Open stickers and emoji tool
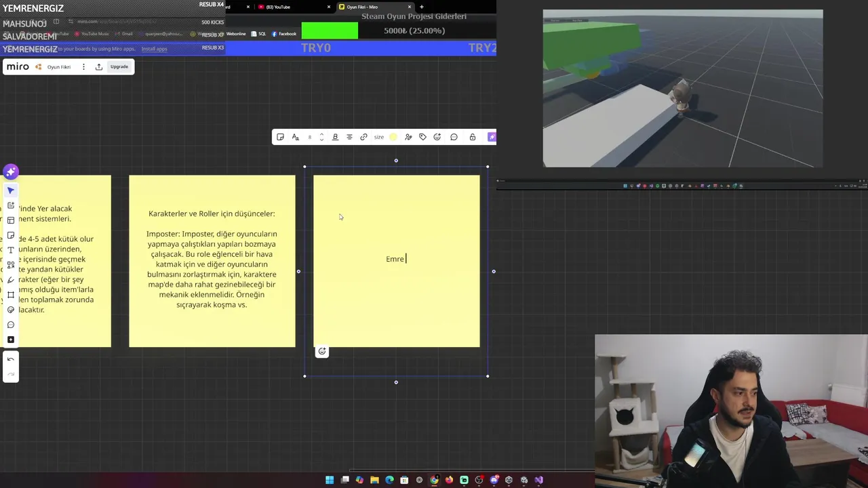868x488 pixels. (x=10, y=310)
